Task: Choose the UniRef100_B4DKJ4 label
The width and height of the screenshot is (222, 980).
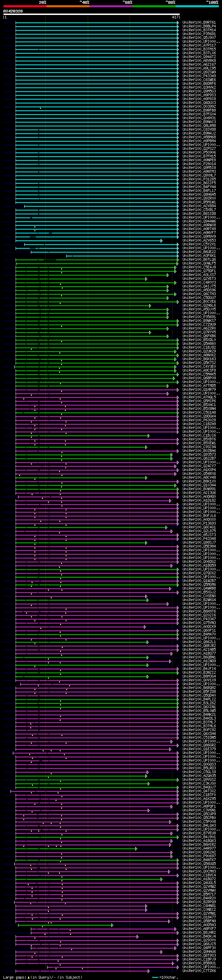Action: [x=199, y=936]
